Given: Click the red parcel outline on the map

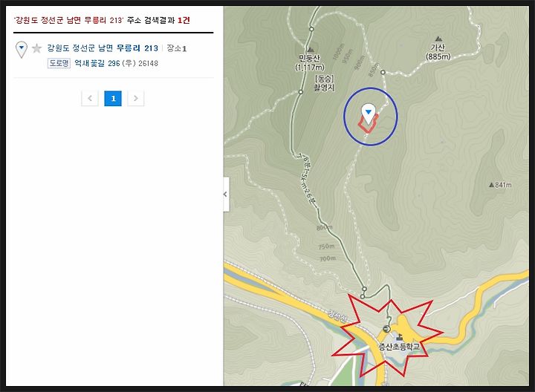Looking at the screenshot, I should [367, 124].
